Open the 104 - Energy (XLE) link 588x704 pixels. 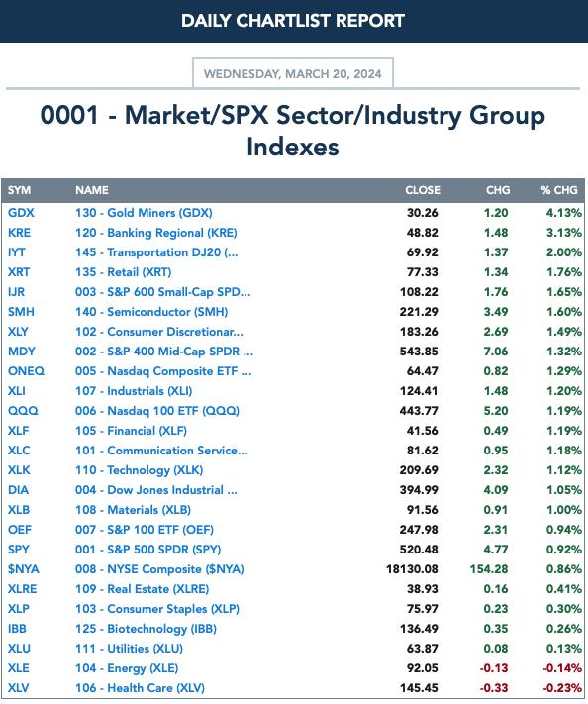pyautogui.click(x=127, y=668)
